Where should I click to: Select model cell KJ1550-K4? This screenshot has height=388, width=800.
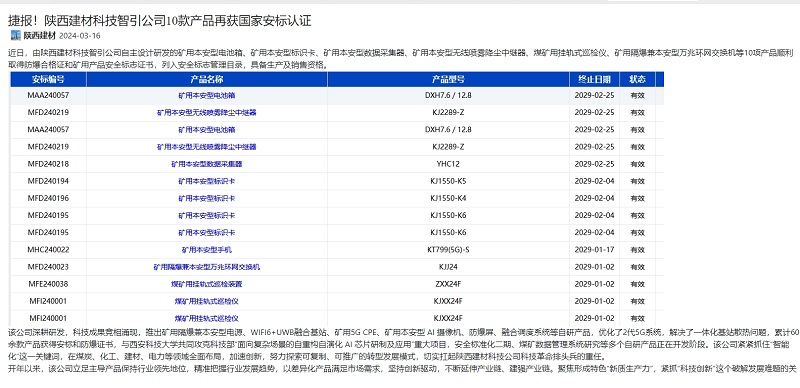pyautogui.click(x=448, y=198)
